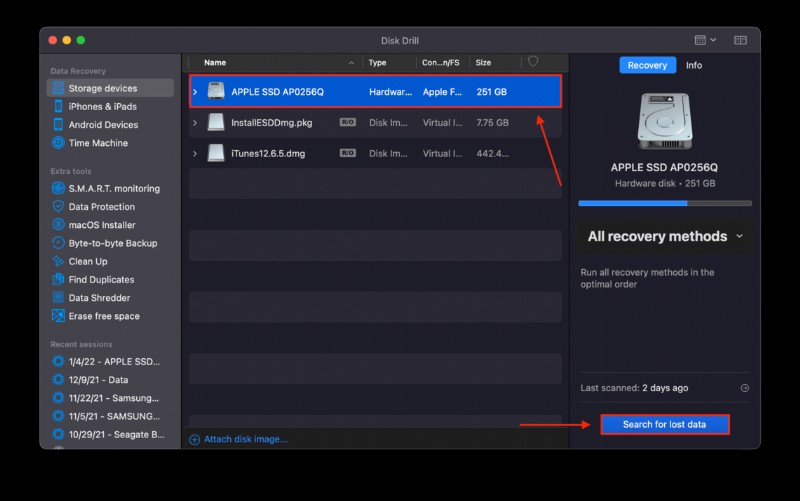The width and height of the screenshot is (800, 501).
Task: Click the Byte-to-byte Backup icon
Action: 58,243
